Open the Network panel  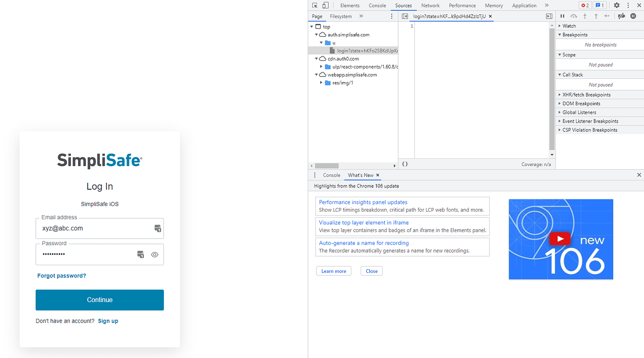(430, 6)
